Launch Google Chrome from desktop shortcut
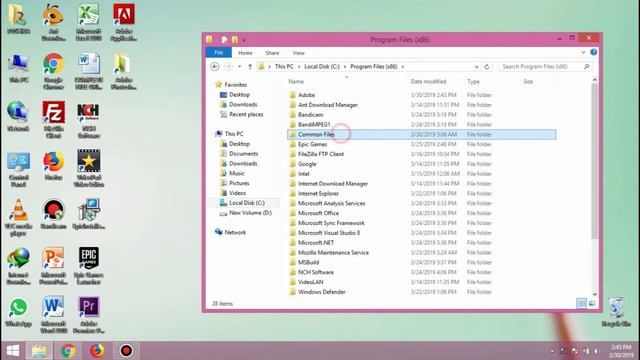This screenshot has height=360, width=640. pyautogui.click(x=53, y=71)
